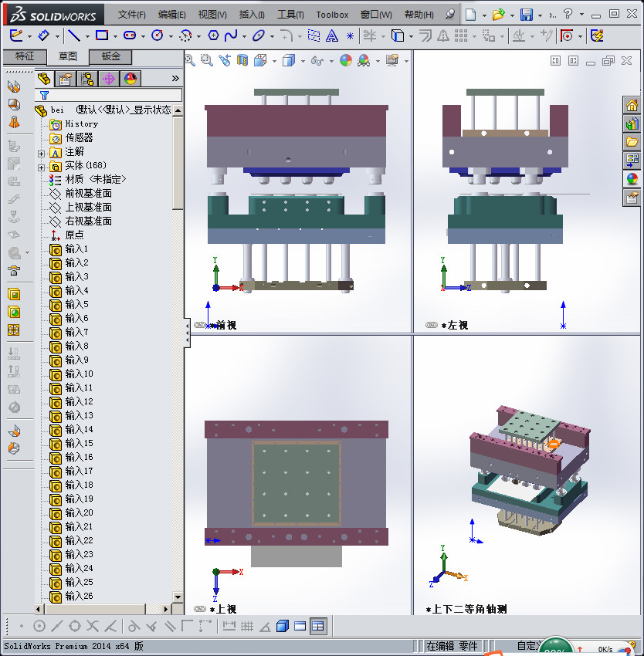Open the 编辑(E) menu
644x656 pixels.
[x=171, y=15]
